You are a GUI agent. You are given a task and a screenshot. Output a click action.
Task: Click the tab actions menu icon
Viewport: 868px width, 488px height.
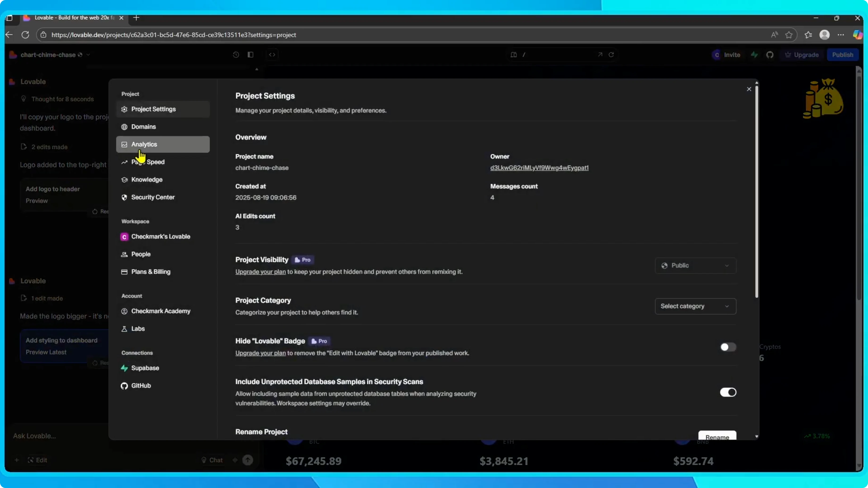[9, 18]
